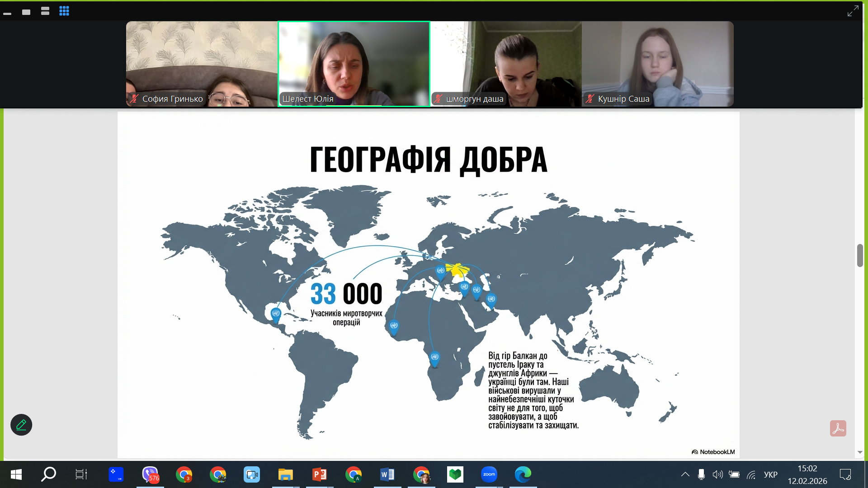This screenshot has height=488, width=868.
Task: Select София Гринько video thumbnail
Action: click(202, 64)
